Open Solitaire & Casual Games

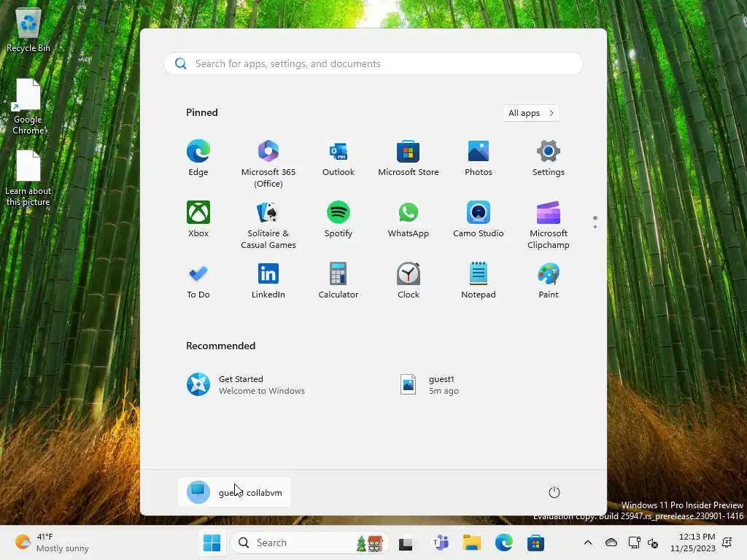(x=268, y=225)
